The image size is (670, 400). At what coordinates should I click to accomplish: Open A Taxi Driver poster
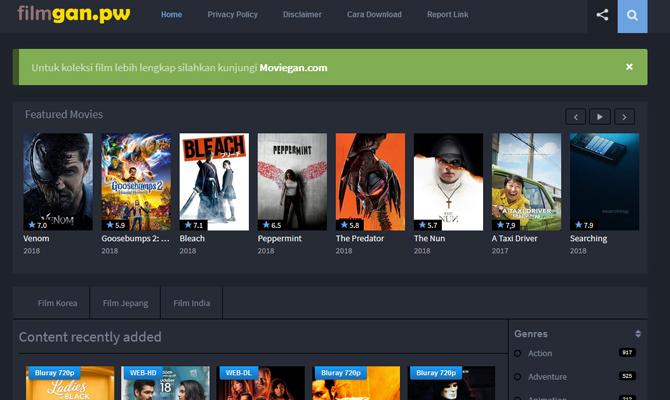pyautogui.click(x=526, y=182)
